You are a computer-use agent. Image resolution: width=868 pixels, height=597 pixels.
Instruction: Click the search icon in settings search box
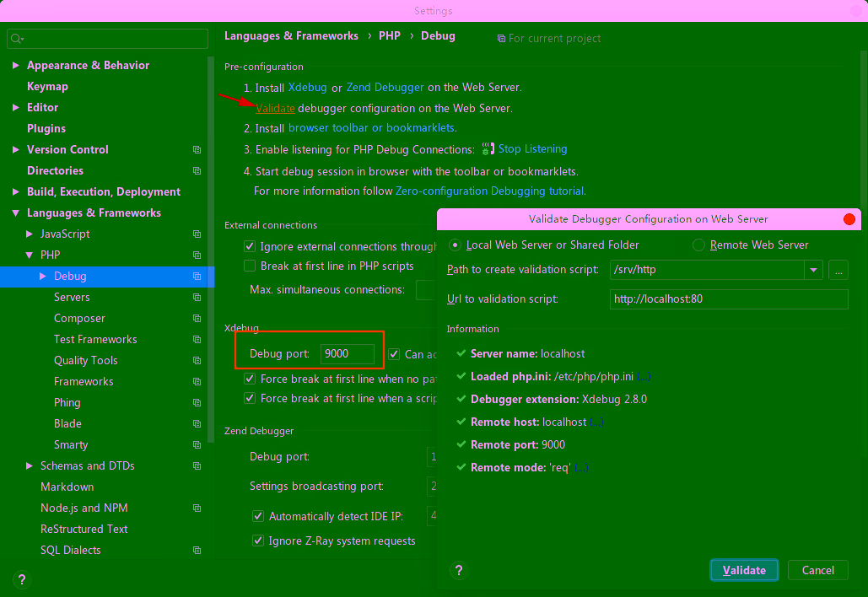17,39
